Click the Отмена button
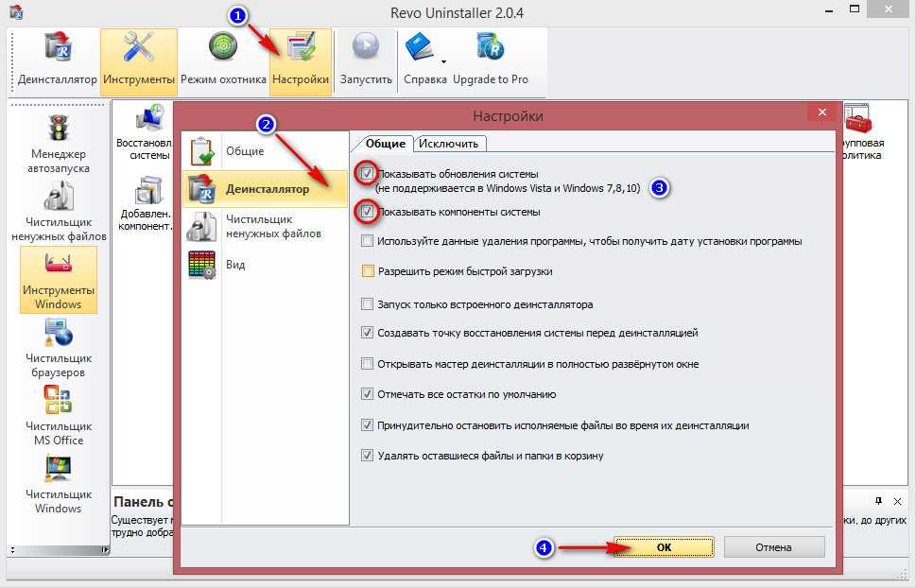Screen dimensions: 916x588 tap(773, 546)
